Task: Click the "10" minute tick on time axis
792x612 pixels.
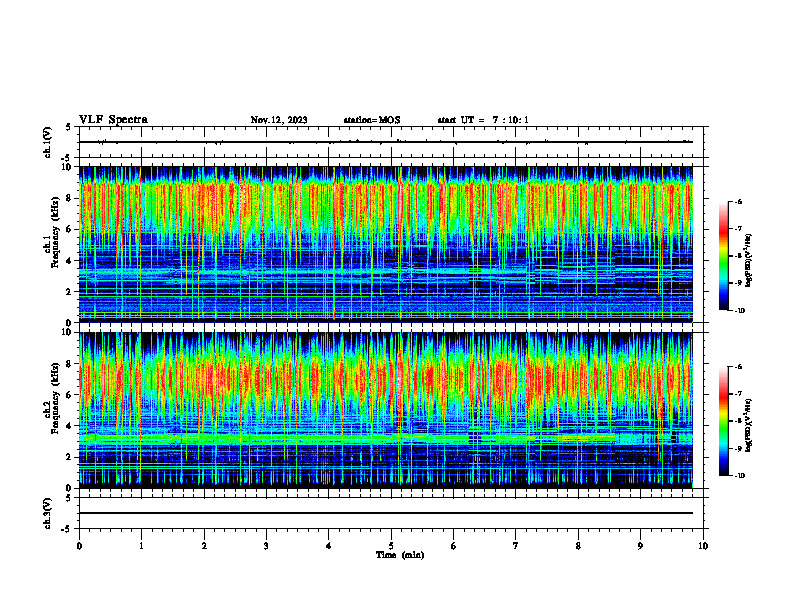Action: [x=703, y=546]
